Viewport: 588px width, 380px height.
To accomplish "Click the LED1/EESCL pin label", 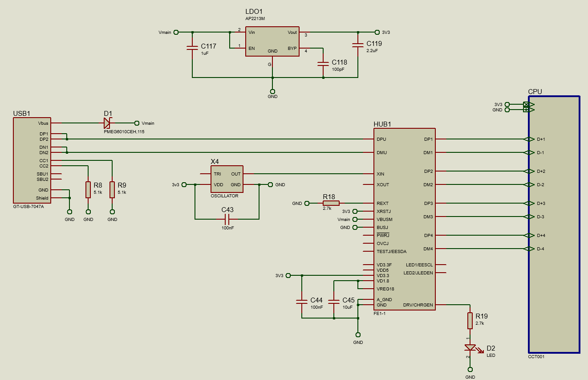I will (x=419, y=265).
